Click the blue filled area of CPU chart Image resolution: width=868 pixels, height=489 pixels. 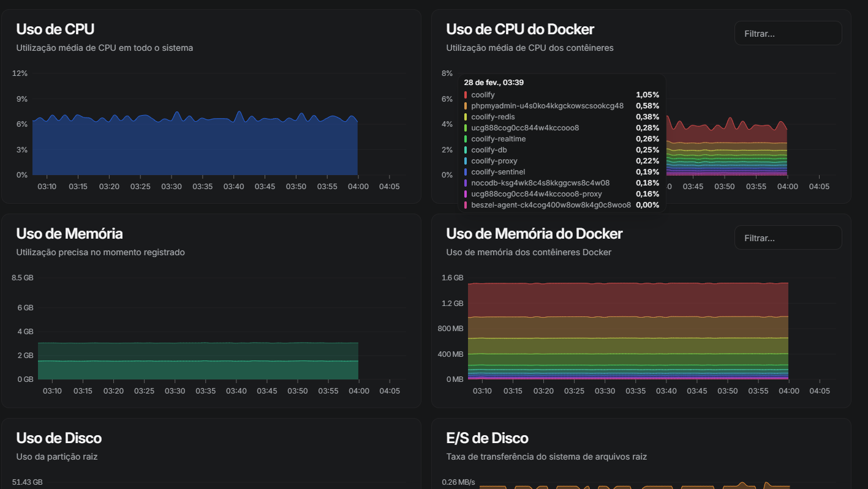point(184,150)
